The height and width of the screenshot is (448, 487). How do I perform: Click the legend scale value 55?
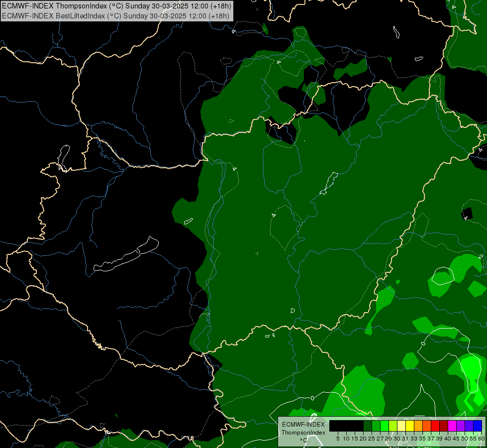(x=474, y=439)
